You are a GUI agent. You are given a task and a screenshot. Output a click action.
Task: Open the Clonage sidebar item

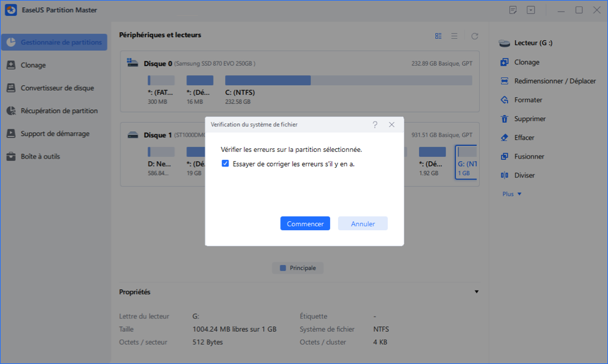point(33,65)
